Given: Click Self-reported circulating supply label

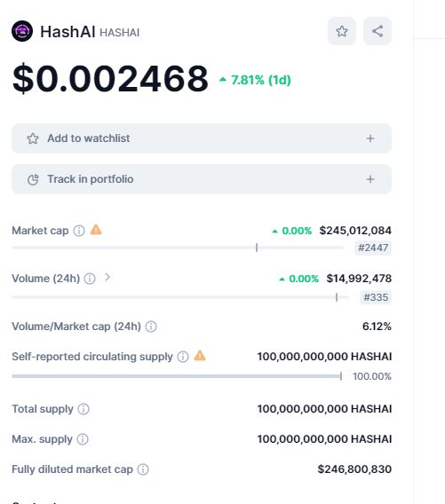Looking at the screenshot, I should click(92, 357).
